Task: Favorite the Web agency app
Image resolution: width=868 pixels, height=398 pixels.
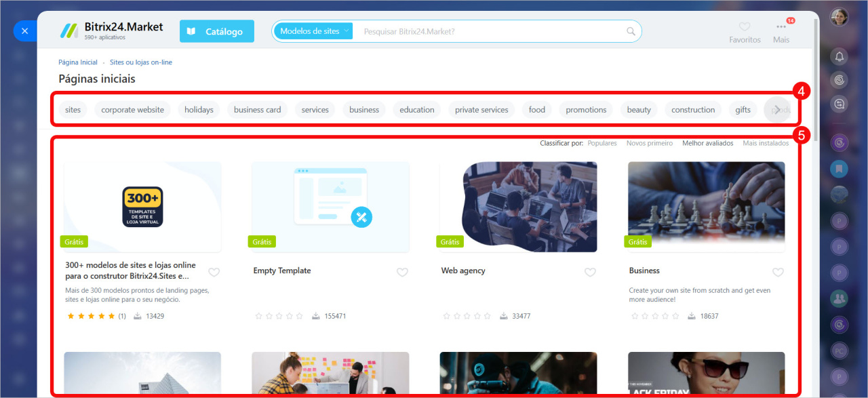Action: coord(590,273)
